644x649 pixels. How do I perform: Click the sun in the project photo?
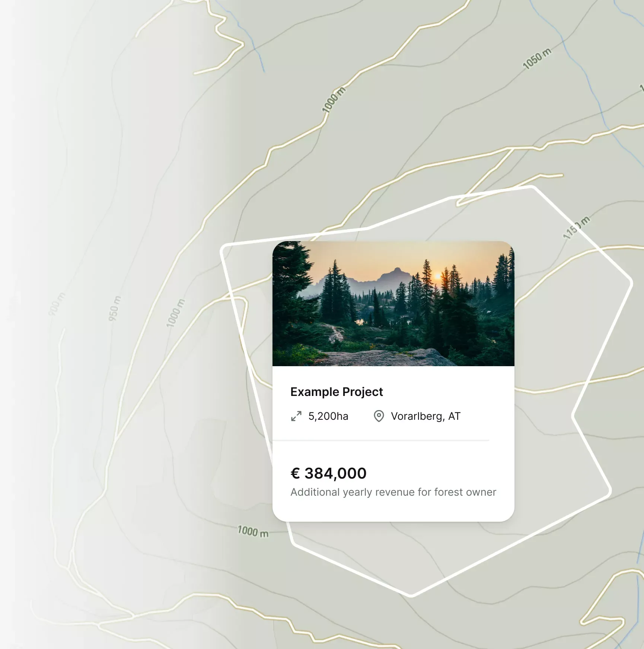437,276
